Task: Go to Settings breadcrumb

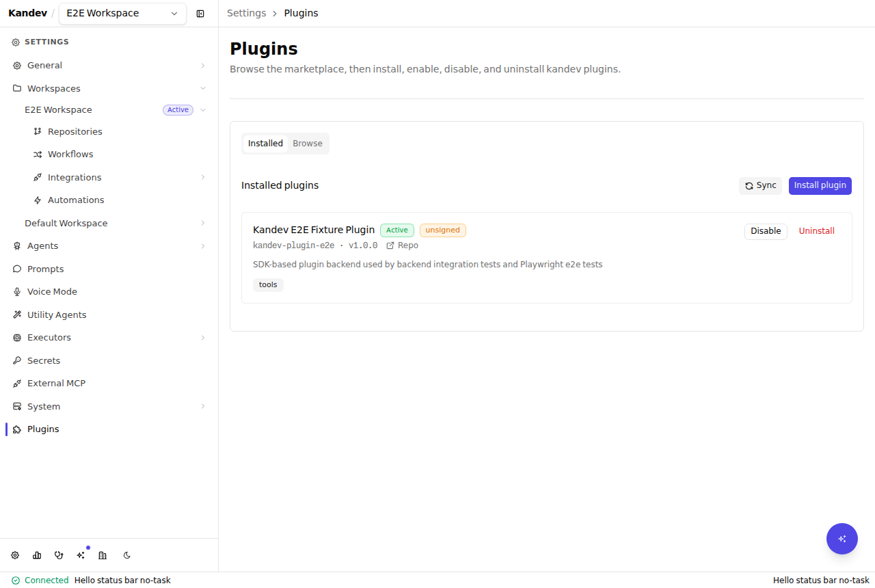Action: 247,13
